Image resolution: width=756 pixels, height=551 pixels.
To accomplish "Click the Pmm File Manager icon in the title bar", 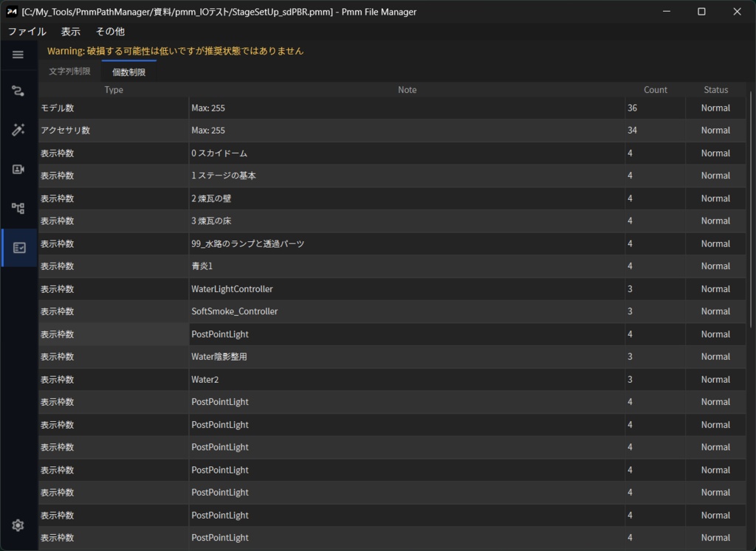I will [13, 11].
